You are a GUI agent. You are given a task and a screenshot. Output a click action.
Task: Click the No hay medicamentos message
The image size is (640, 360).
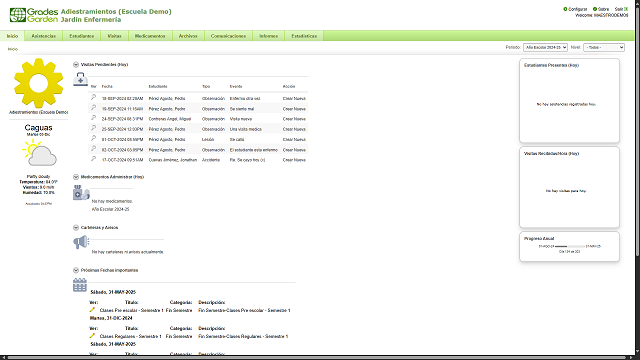112,201
